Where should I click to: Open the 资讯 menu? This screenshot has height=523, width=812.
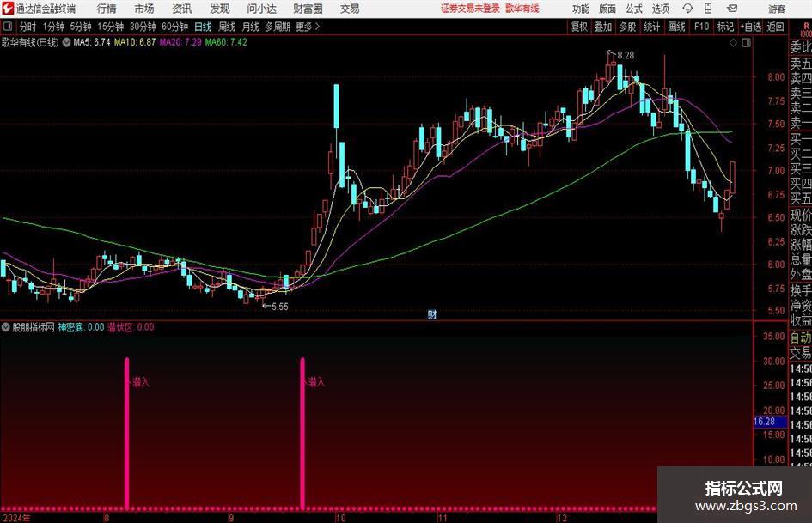point(182,9)
